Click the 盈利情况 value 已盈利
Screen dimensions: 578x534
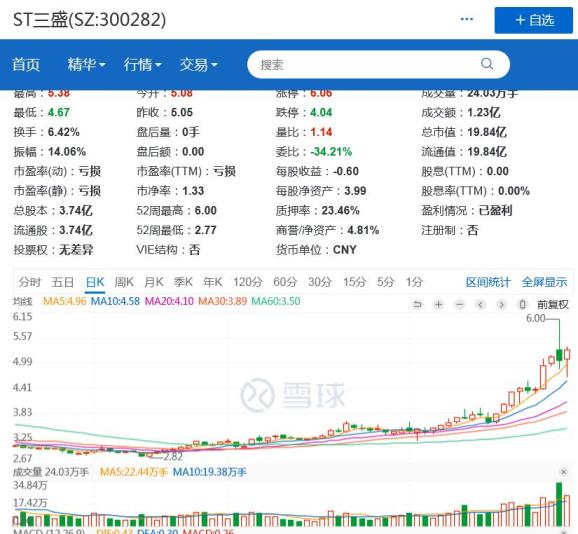point(495,210)
